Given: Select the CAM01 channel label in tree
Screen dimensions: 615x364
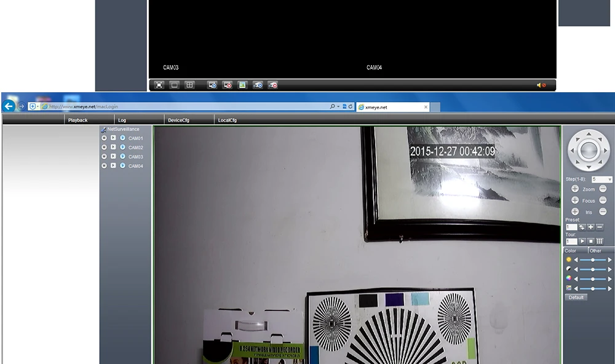Looking at the screenshot, I should click(136, 138).
